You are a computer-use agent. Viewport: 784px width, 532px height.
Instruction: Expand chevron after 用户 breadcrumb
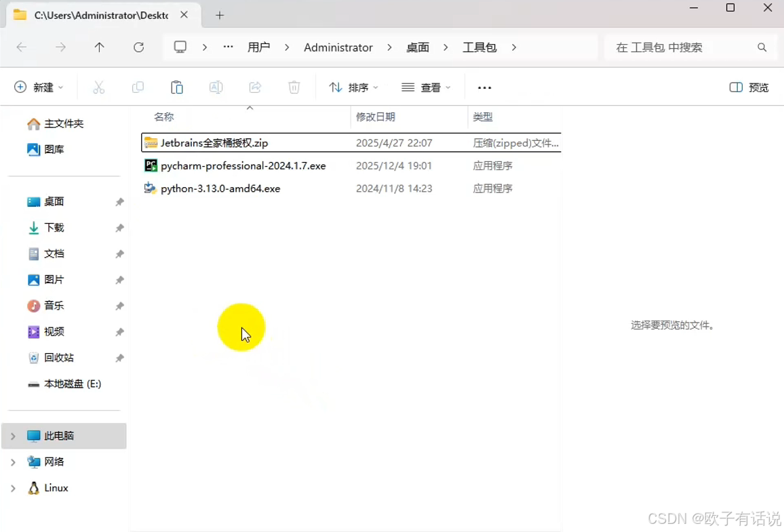(x=286, y=47)
